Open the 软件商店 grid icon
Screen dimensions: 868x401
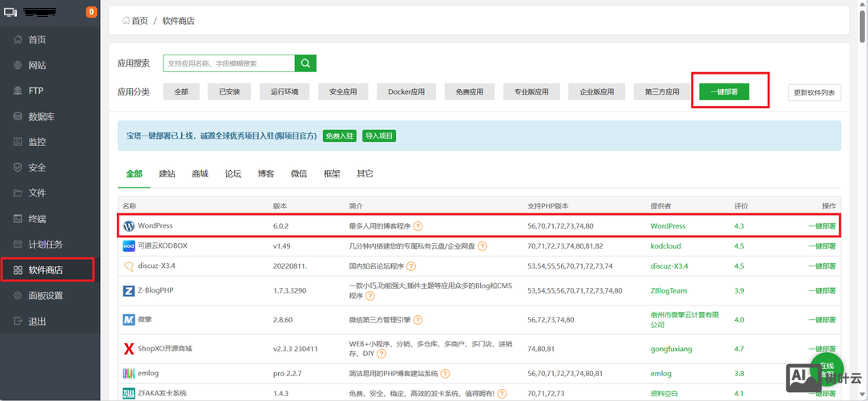pos(18,270)
